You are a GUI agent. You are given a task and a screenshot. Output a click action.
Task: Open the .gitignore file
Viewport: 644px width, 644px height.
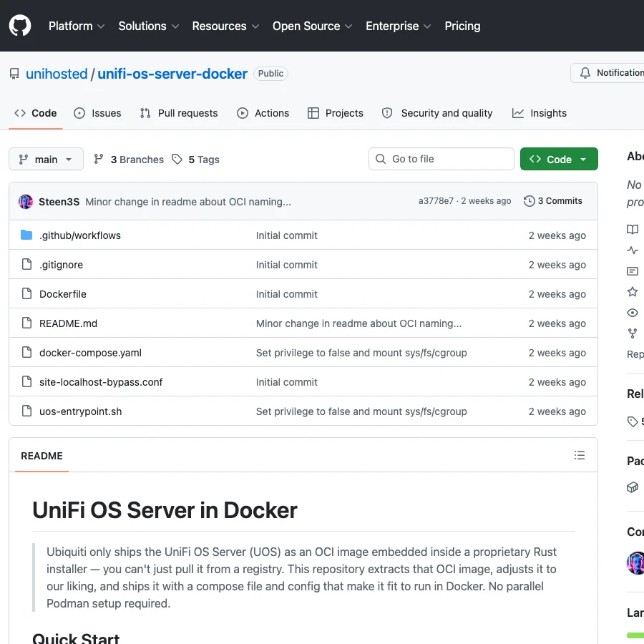pyautogui.click(x=62, y=265)
